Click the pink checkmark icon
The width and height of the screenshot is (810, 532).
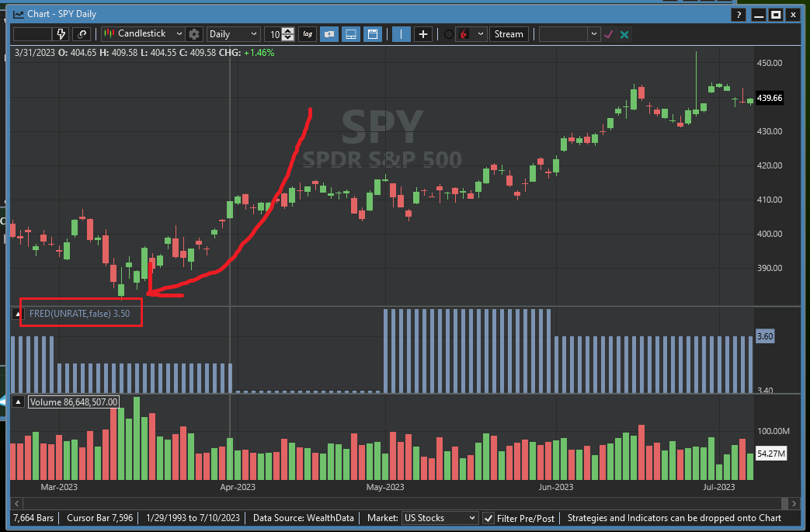tap(609, 34)
